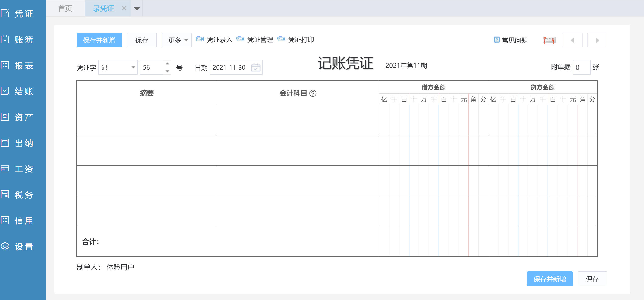The height and width of the screenshot is (300, 644).
Task: Click top 保存并新增 button
Action: (x=99, y=40)
